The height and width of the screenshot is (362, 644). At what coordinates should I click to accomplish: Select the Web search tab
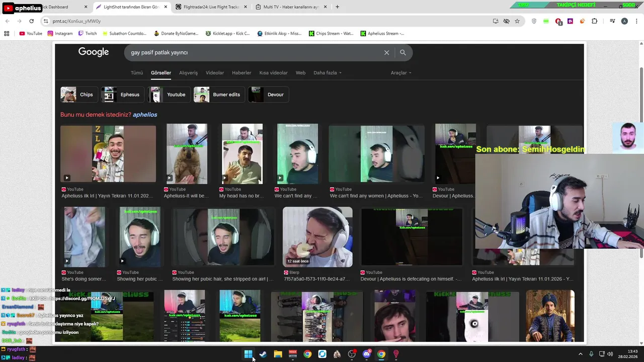click(300, 73)
